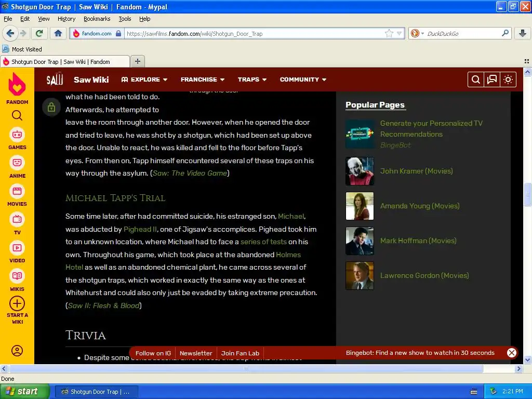Expand the Explore dropdown menu

pos(144,79)
